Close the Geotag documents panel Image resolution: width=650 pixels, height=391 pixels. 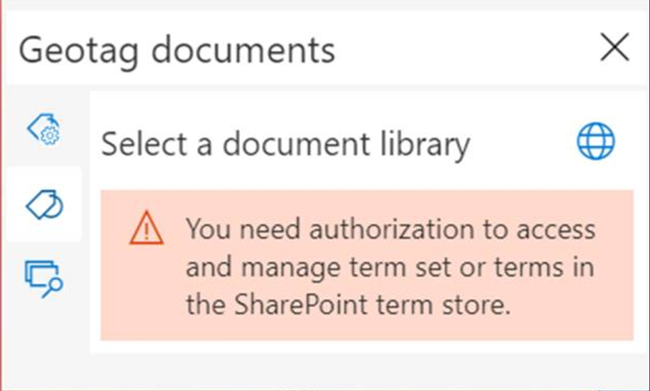(615, 47)
